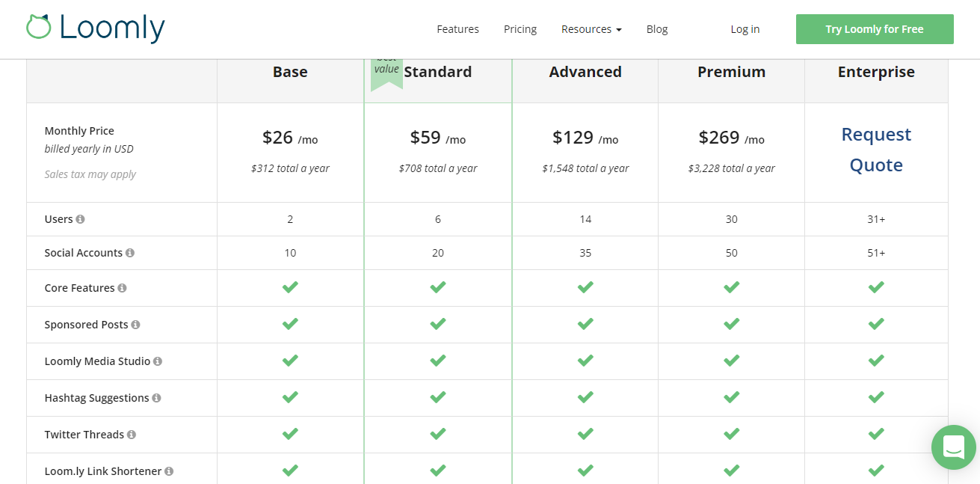This screenshot has width=980, height=484.
Task: Show info icon next to Social Accounts
Action: point(130,253)
